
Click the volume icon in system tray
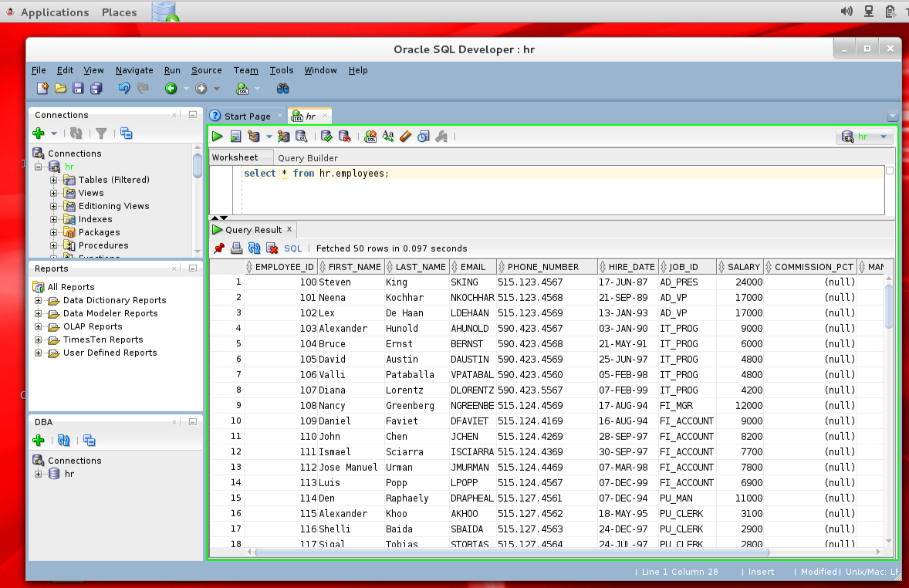point(846,11)
